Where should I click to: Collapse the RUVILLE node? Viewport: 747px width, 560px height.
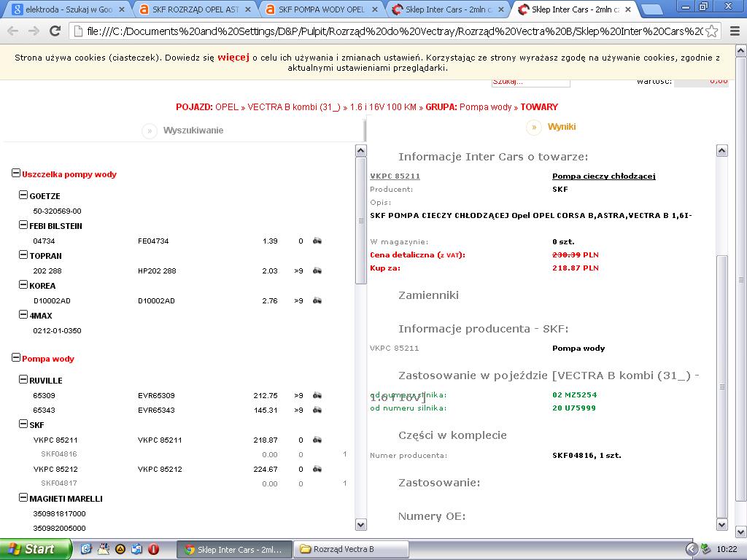pos(23,379)
